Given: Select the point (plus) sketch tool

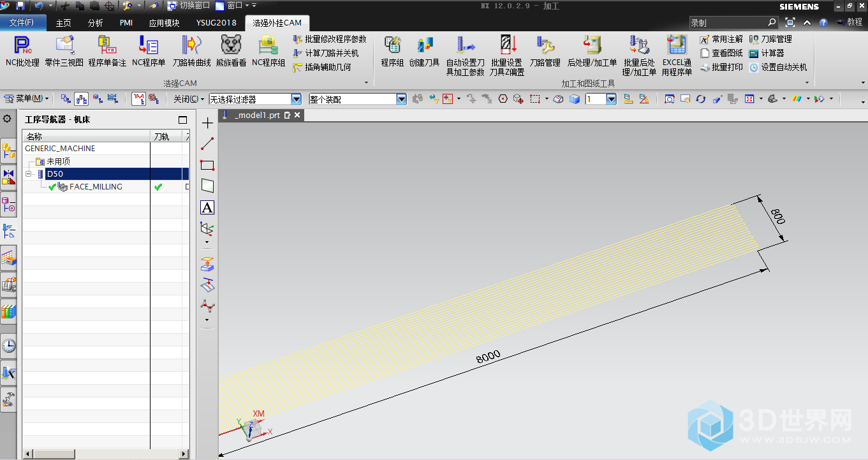Looking at the screenshot, I should 207,123.
